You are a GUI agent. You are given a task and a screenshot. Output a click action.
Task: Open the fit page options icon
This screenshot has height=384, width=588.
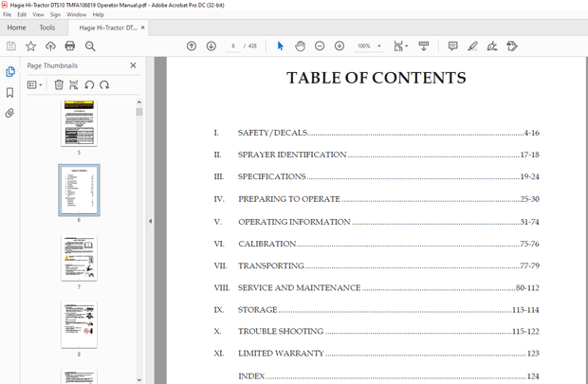[398, 46]
